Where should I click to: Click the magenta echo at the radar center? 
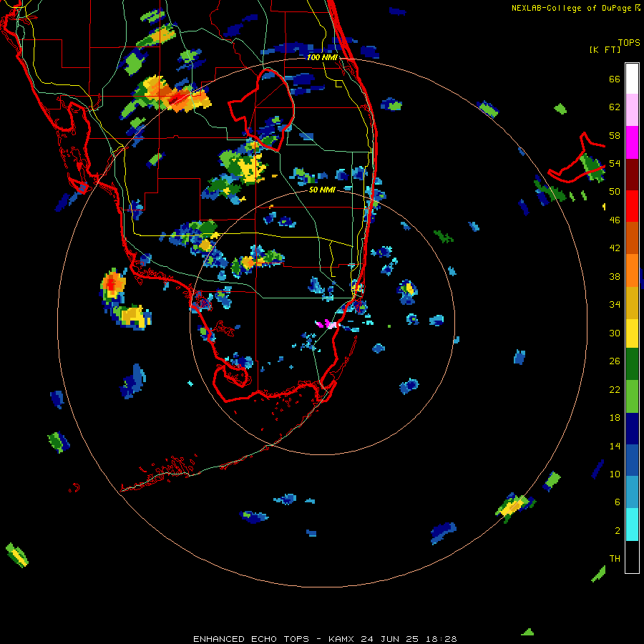pos(327,323)
